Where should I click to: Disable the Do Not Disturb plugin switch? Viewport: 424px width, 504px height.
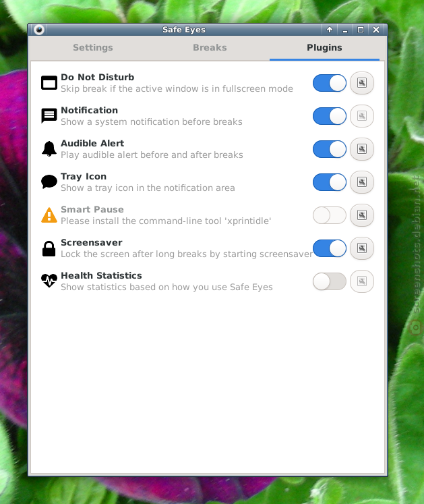point(330,83)
